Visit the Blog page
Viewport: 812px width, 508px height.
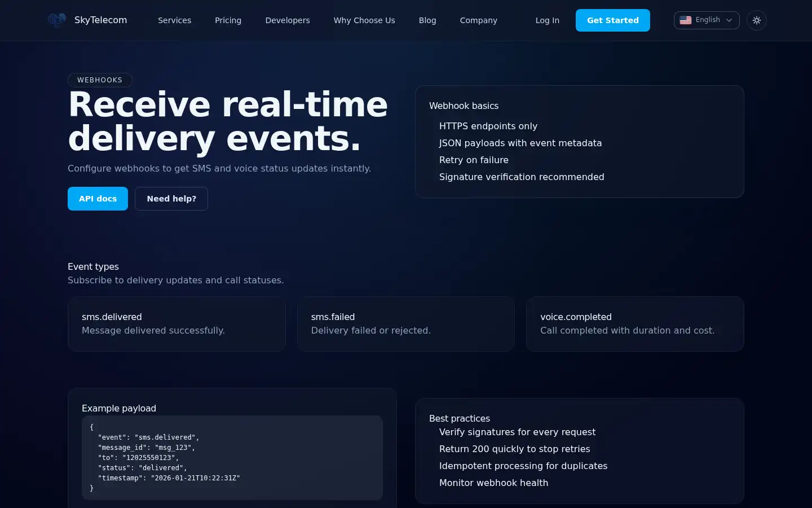coord(427,20)
